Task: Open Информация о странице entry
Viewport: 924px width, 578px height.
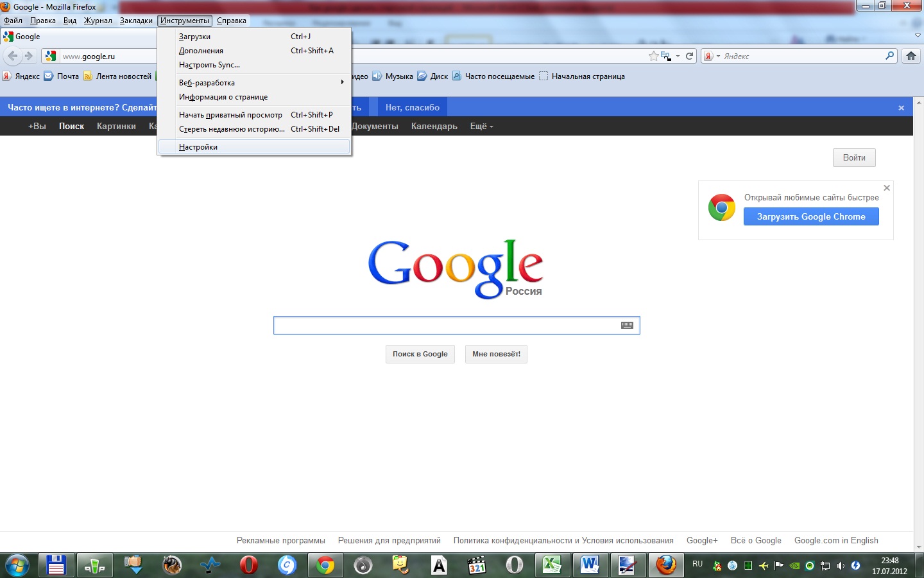Action: pyautogui.click(x=254, y=97)
